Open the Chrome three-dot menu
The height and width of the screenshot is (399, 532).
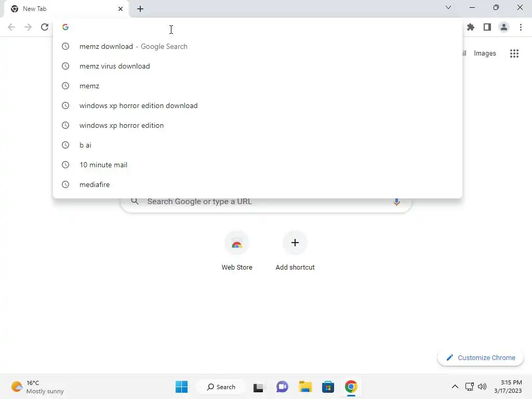coord(521,27)
